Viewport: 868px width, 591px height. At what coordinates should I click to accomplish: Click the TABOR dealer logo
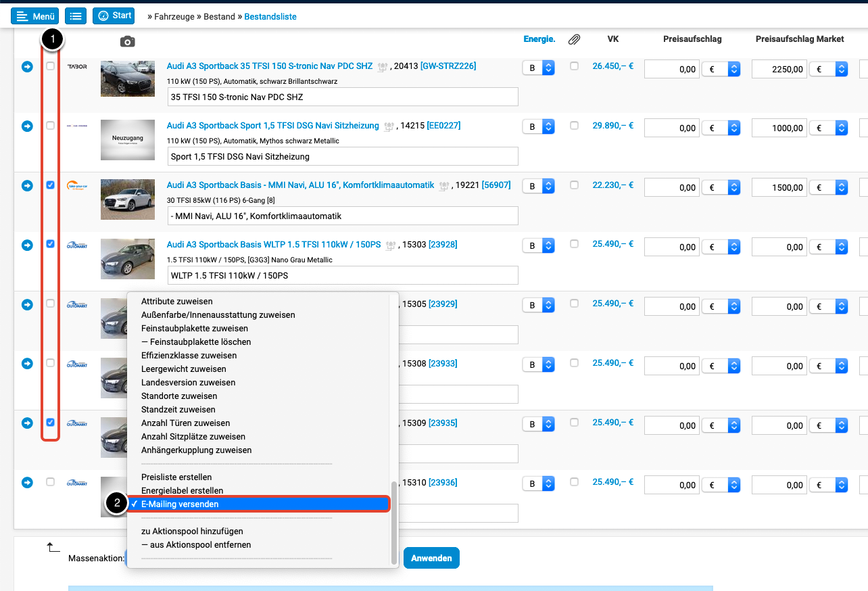click(x=77, y=67)
